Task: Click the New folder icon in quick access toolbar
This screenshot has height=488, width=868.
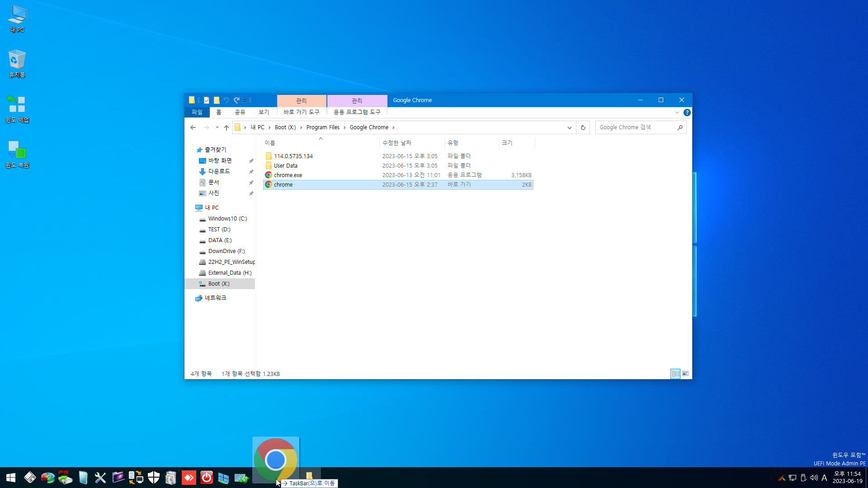Action: pyautogui.click(x=217, y=100)
